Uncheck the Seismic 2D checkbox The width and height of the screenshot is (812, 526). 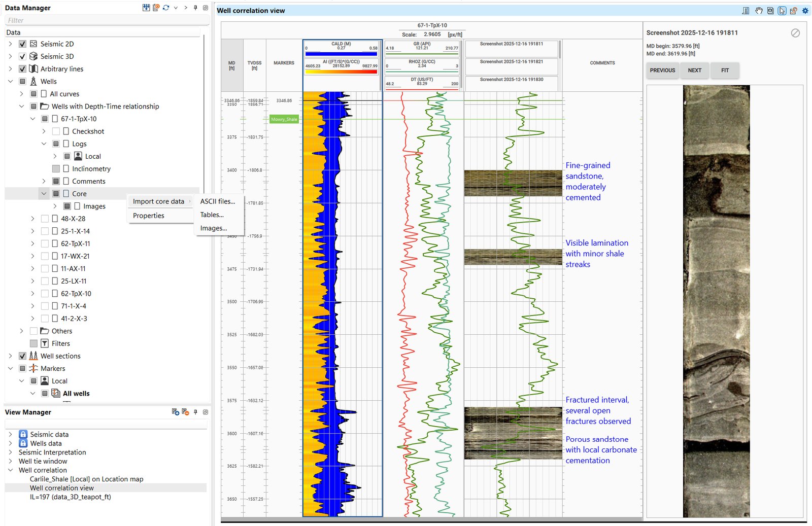[x=22, y=44]
